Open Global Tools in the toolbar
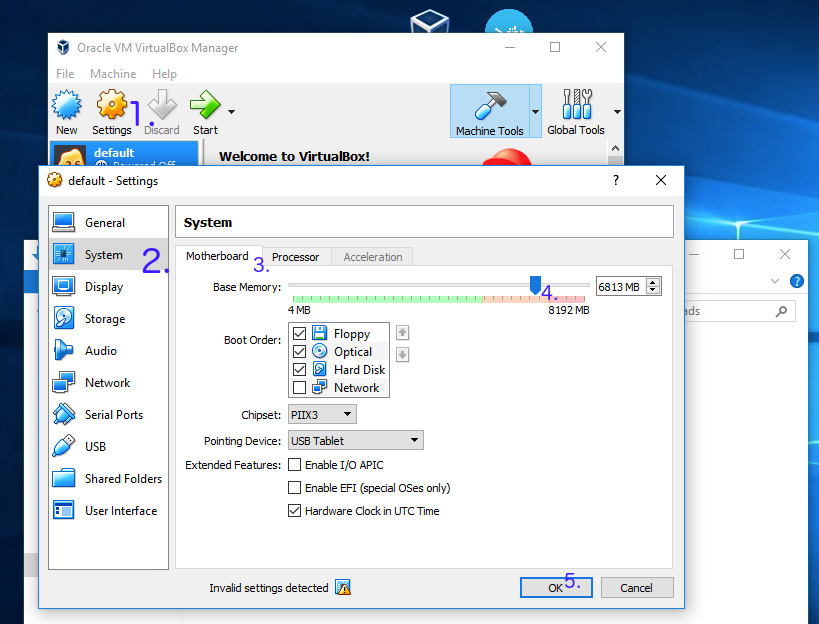Screen dimensions: 819x624 [576, 106]
